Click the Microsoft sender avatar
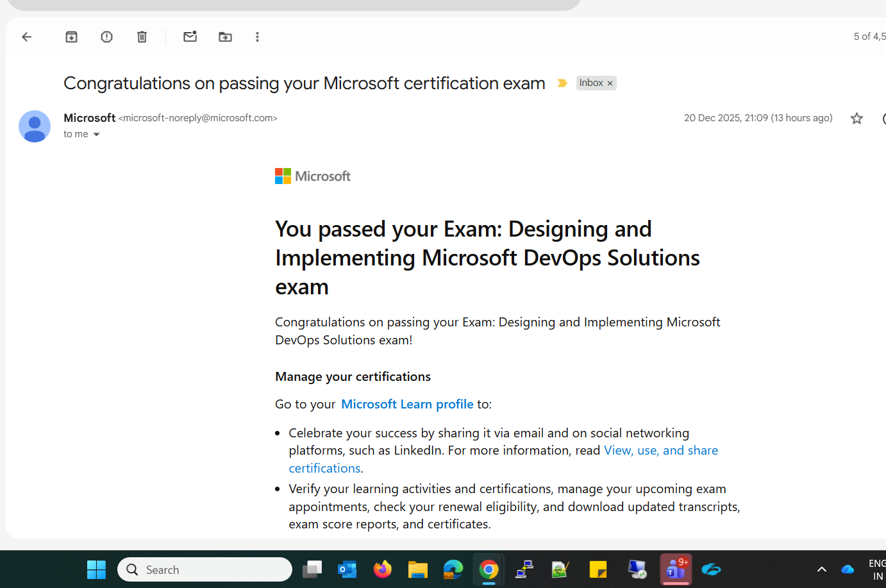 pos(35,126)
